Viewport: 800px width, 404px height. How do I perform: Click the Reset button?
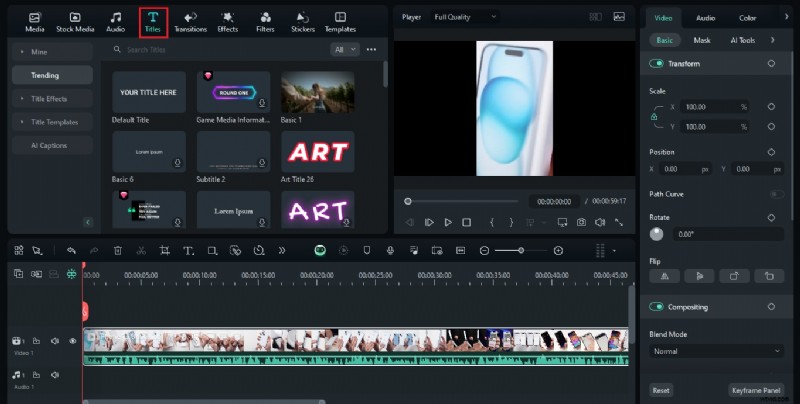tap(661, 390)
